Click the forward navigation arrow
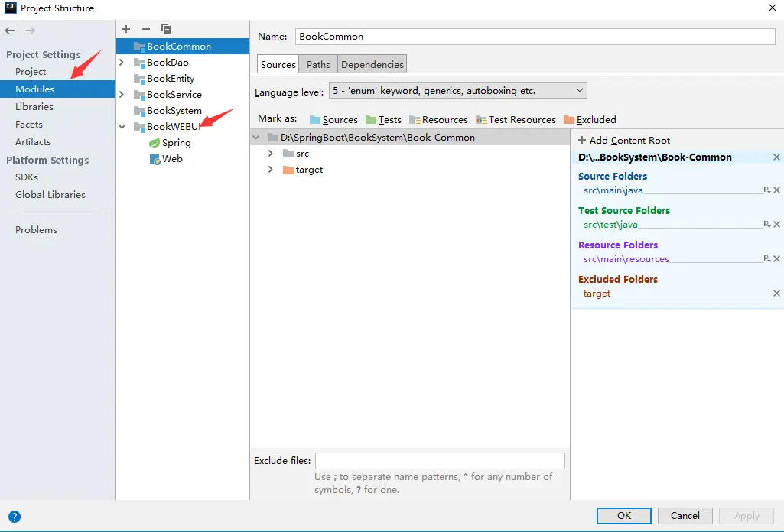Viewport: 784px width, 532px height. (x=30, y=31)
